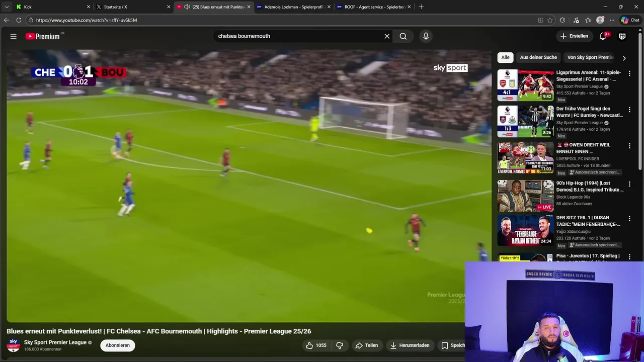Open the YouTube hamburger guide menu
The height and width of the screenshot is (362, 644).
(14, 36)
